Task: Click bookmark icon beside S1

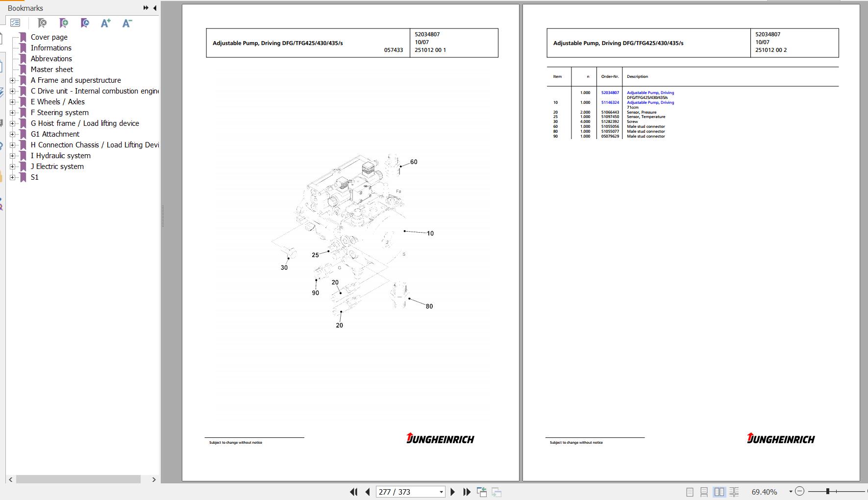Action: (x=23, y=177)
